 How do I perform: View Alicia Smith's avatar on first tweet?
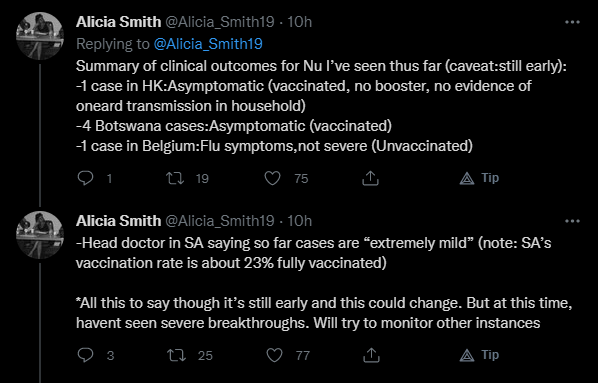(40, 36)
